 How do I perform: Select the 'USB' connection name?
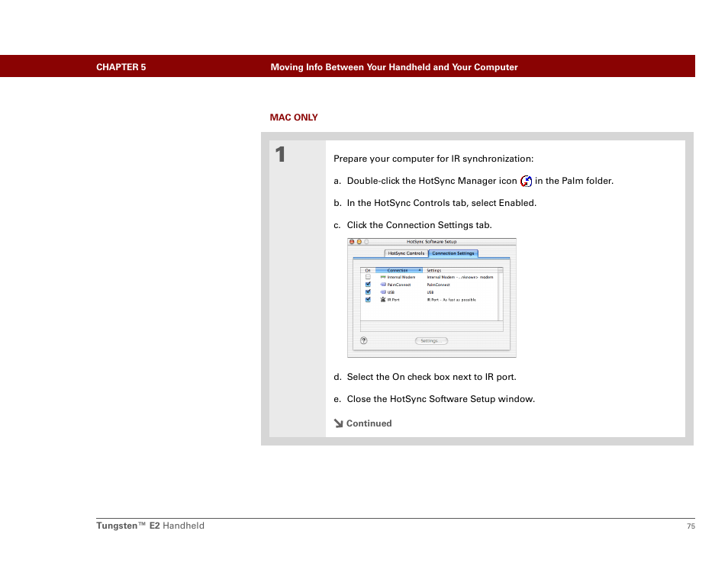tap(391, 292)
